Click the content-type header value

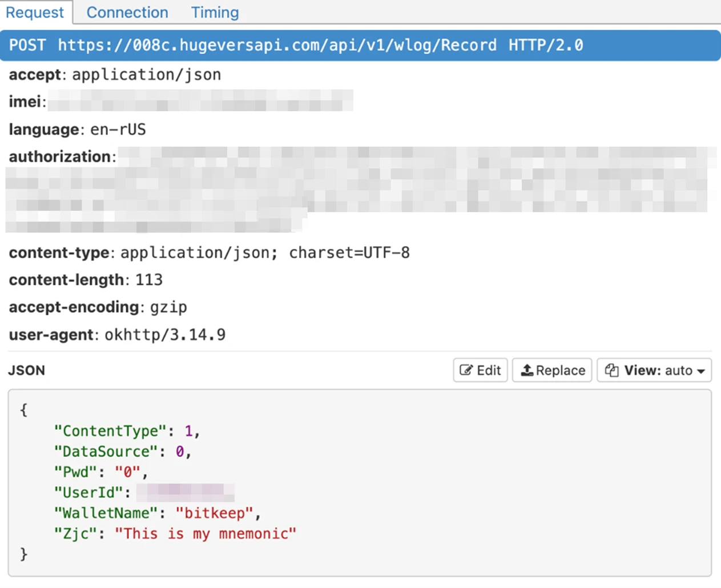pos(265,253)
